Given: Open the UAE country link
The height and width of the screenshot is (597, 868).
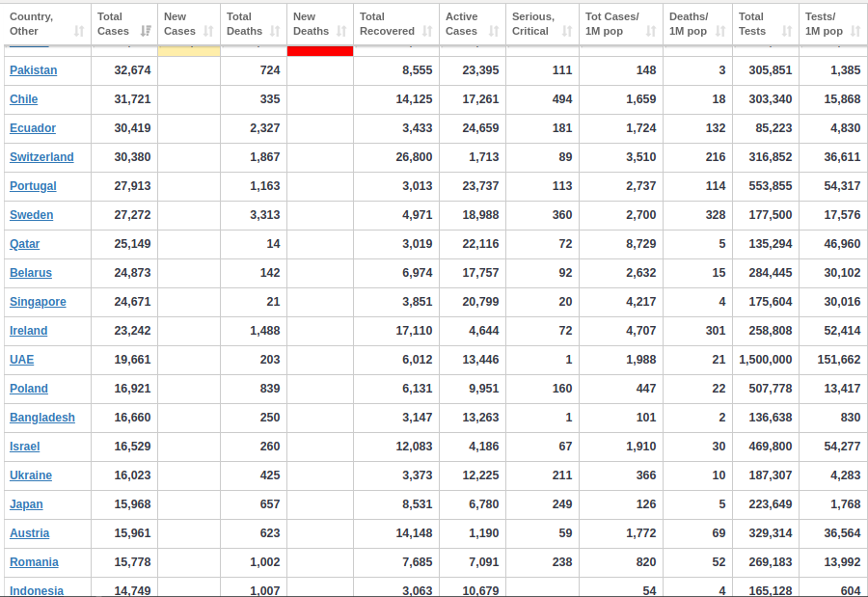Looking at the screenshot, I should point(21,360).
